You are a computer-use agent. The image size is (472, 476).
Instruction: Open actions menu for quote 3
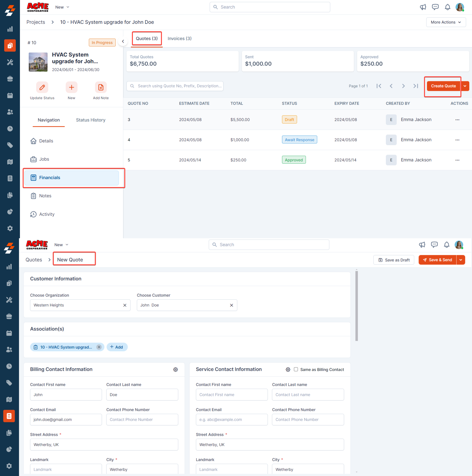pos(457,120)
